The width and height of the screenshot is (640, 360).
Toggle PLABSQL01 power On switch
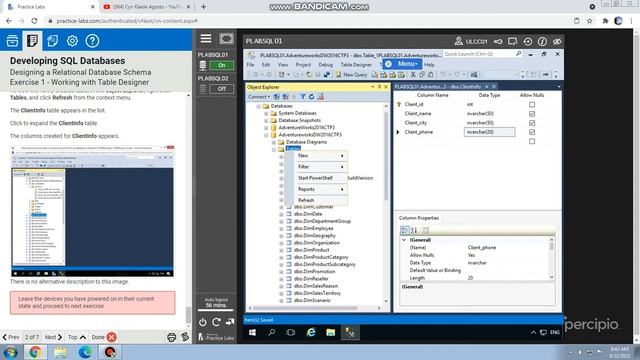click(221, 65)
